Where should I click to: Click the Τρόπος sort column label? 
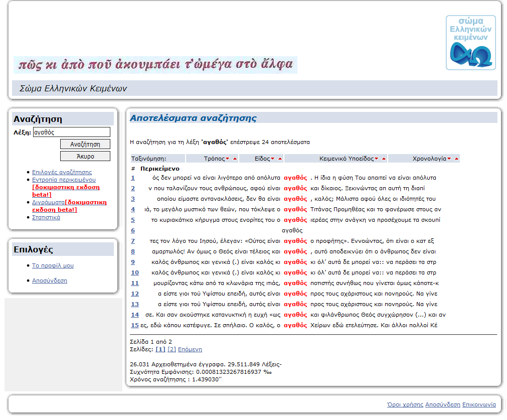[214, 159]
